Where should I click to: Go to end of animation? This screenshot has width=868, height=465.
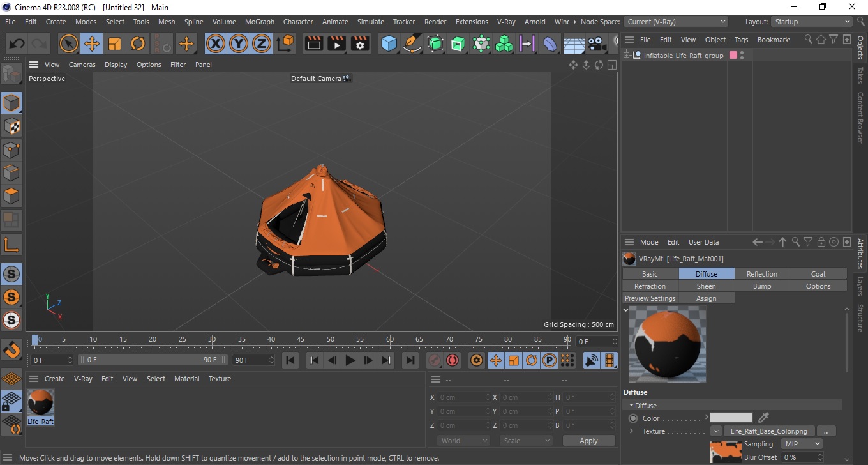[410, 360]
